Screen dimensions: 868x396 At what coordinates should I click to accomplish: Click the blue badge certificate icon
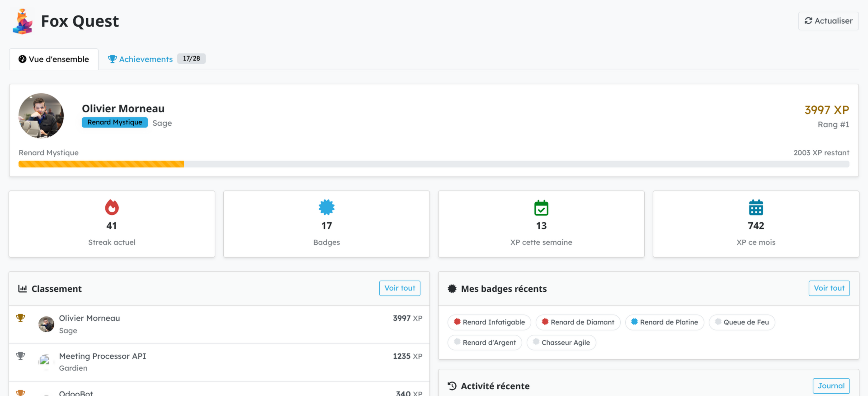326,207
